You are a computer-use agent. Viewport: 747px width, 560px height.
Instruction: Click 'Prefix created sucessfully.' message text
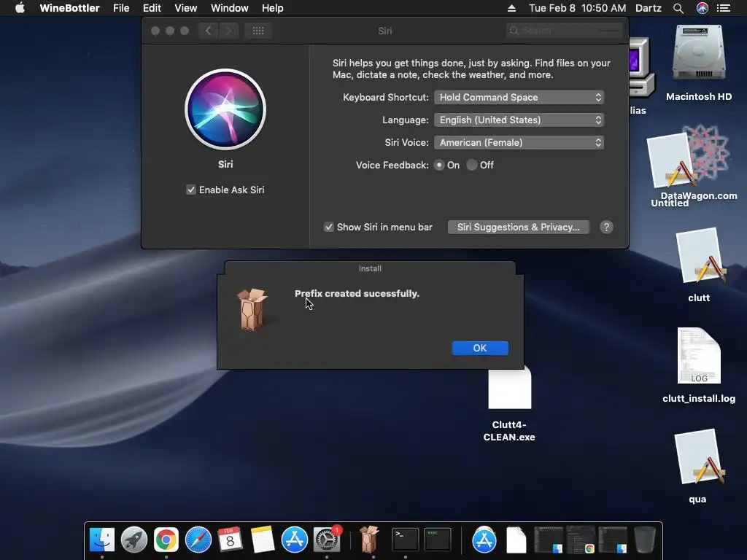357,294
